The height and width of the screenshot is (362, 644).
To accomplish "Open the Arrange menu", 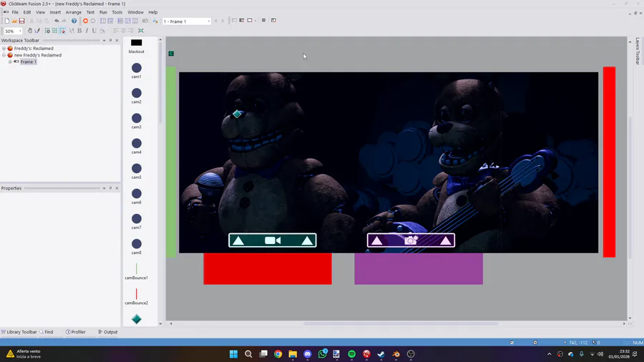I will click(74, 12).
